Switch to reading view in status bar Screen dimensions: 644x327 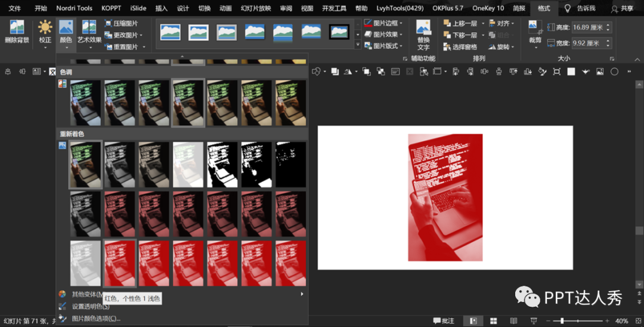513,321
